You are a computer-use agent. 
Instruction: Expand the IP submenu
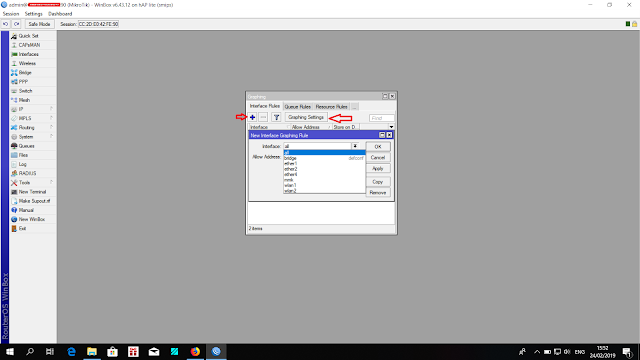tap(33, 109)
